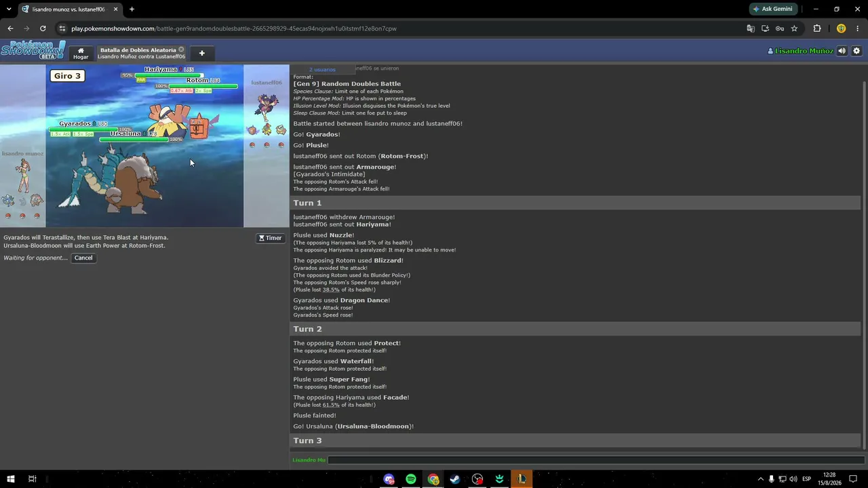The height and width of the screenshot is (488, 868).
Task: Open a new room with the plus tab
Action: [x=201, y=53]
